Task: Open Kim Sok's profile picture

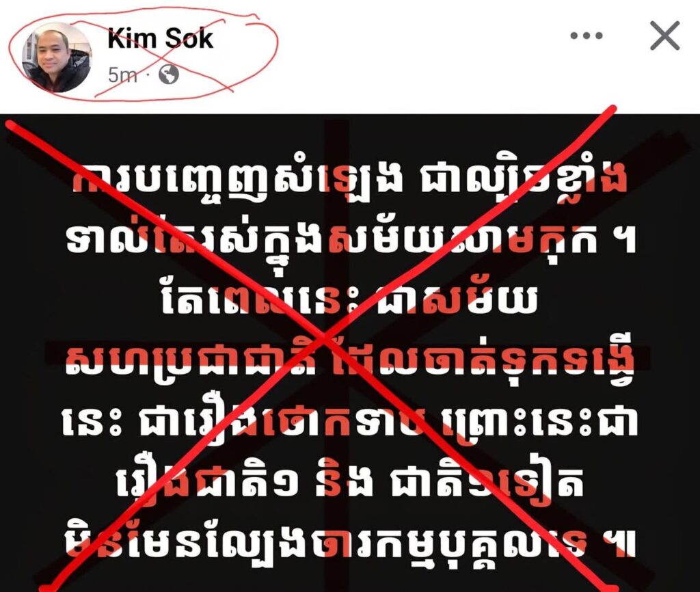Action: pyautogui.click(x=57, y=57)
